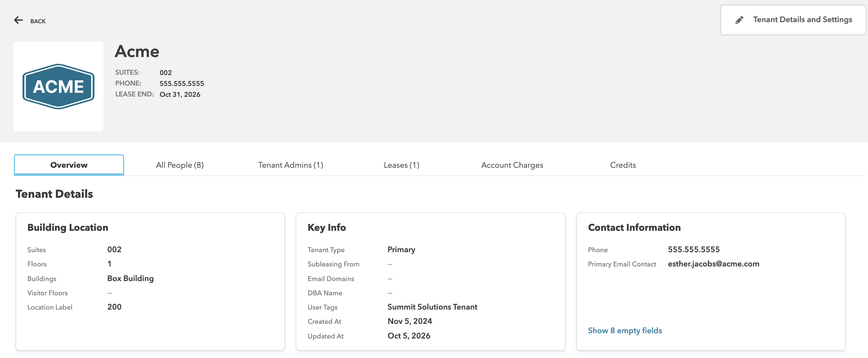The image size is (868, 358).
Task: Select the Overview tab
Action: (x=69, y=165)
